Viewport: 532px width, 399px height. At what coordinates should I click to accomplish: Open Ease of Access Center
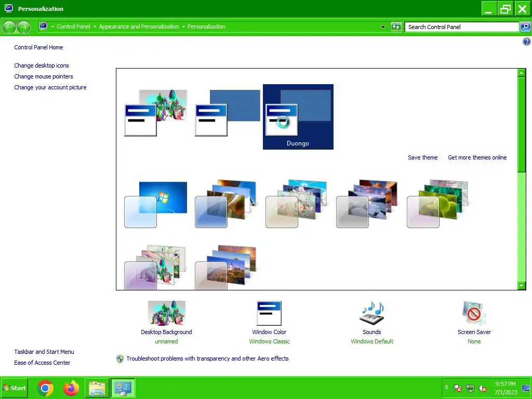pos(42,363)
